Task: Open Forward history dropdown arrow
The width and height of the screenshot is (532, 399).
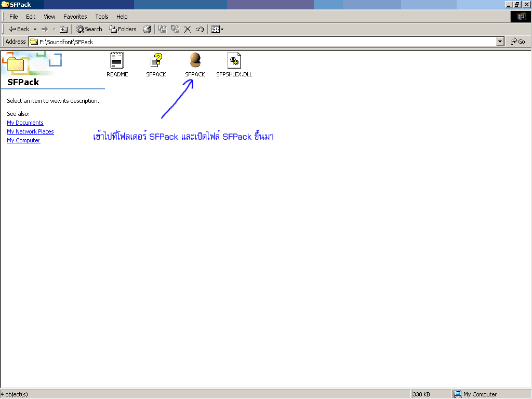Action: 54,29
